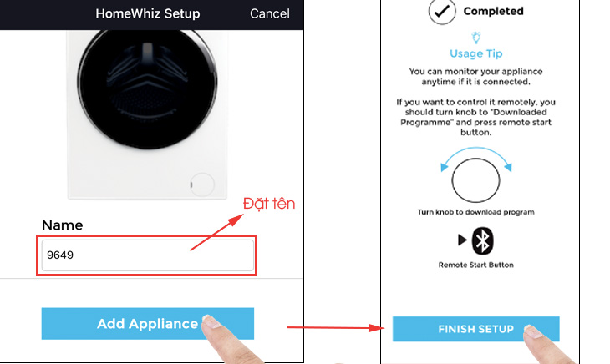Click the small round button on washer
Screen dimensions: 610x364
[202, 185]
